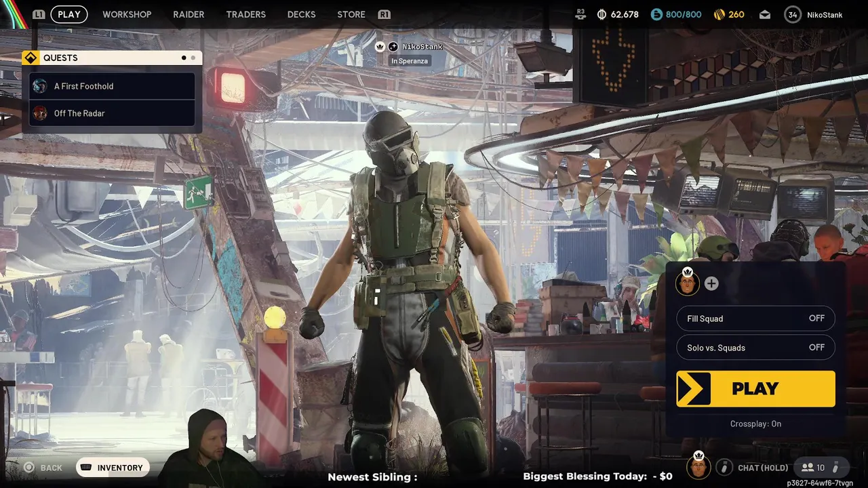Viewport: 868px width, 488px height.
Task: Open the TRADERS tab
Action: click(245, 14)
